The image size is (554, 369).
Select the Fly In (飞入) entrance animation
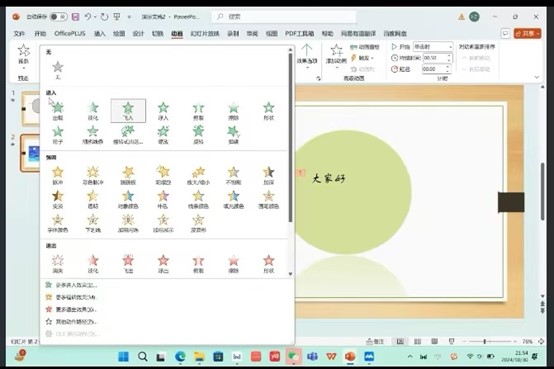(128, 111)
